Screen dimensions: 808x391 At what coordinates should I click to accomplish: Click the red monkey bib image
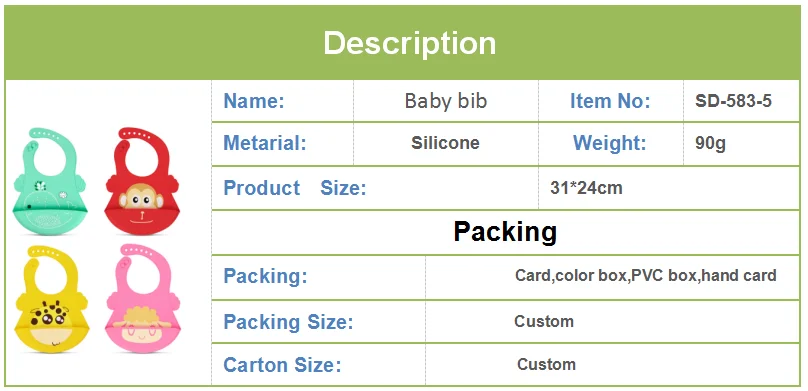pyautogui.click(x=142, y=181)
